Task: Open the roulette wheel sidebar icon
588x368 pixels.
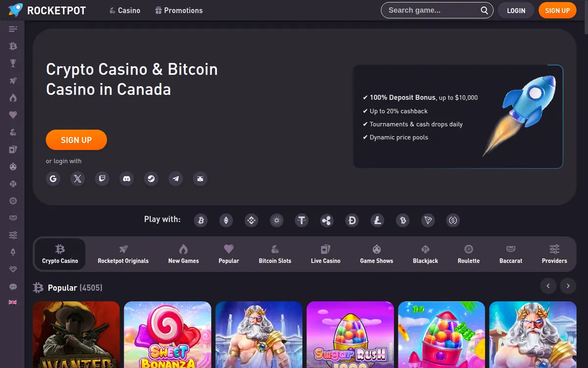Action: coord(13,201)
